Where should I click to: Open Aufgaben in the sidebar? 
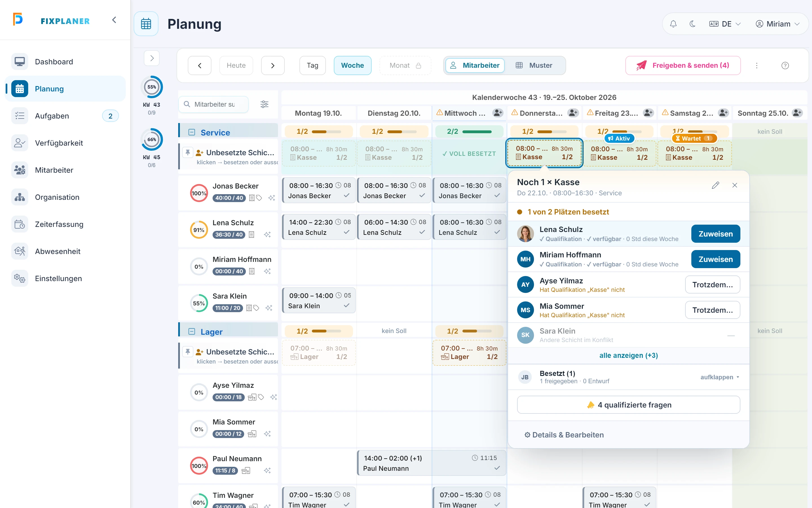pyautogui.click(x=65, y=116)
